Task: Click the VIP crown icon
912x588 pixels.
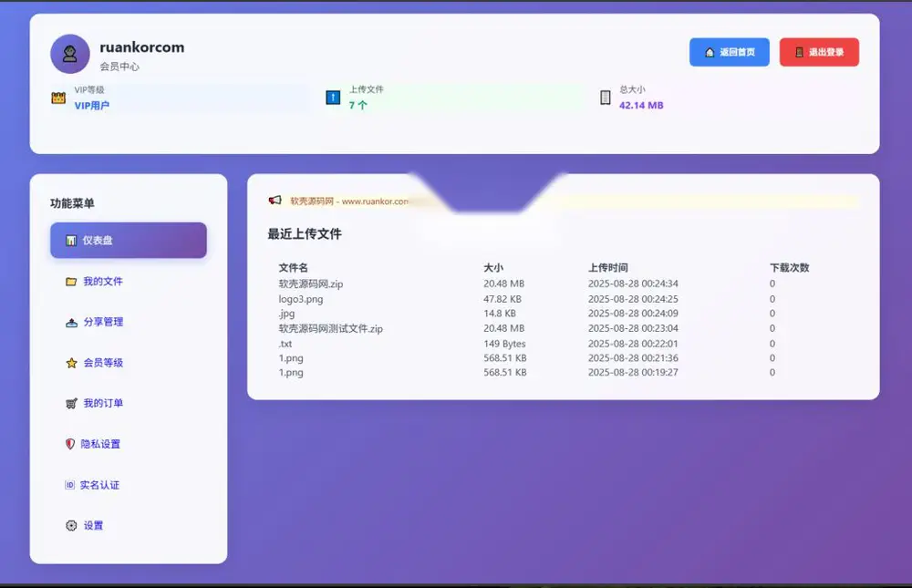Action: tap(58, 98)
